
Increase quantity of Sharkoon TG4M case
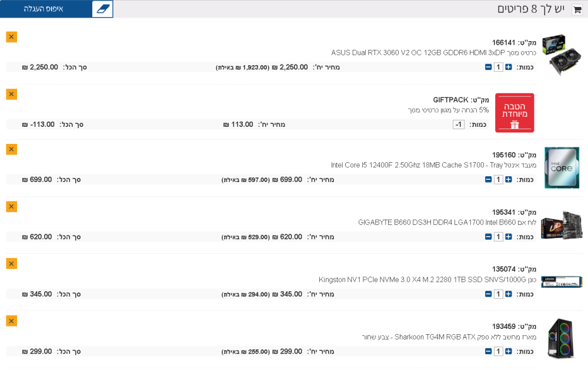click(508, 351)
